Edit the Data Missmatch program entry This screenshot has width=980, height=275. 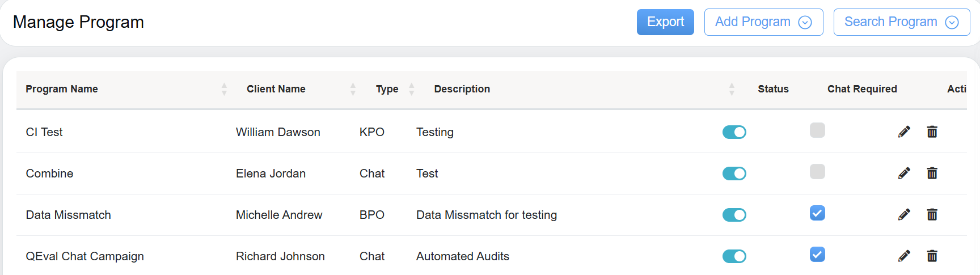pyautogui.click(x=904, y=215)
